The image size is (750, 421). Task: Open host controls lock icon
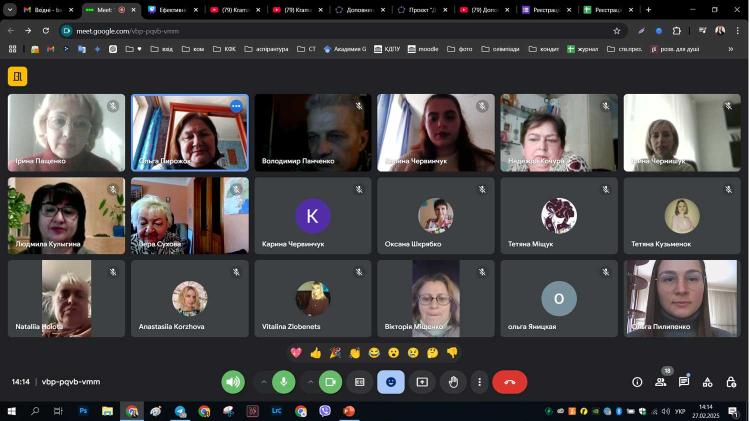click(x=732, y=382)
